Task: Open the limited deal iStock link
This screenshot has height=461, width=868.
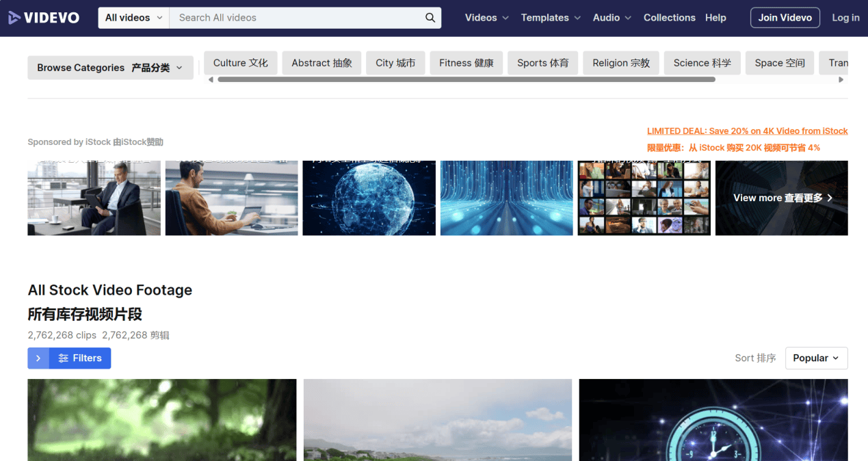Action: pos(747,131)
